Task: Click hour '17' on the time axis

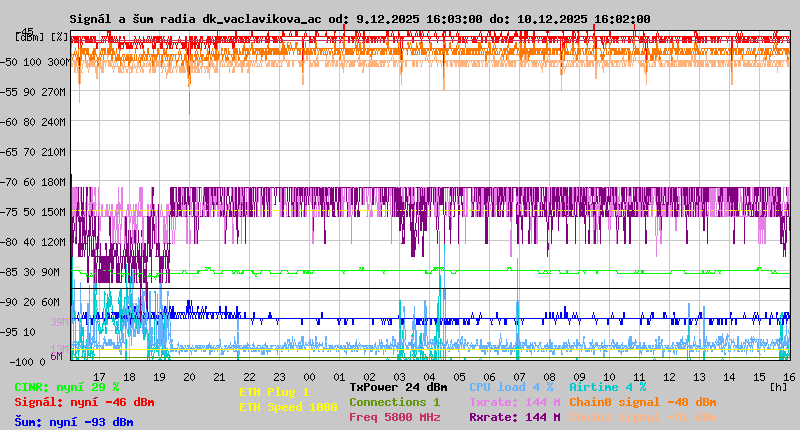Action: (99, 377)
